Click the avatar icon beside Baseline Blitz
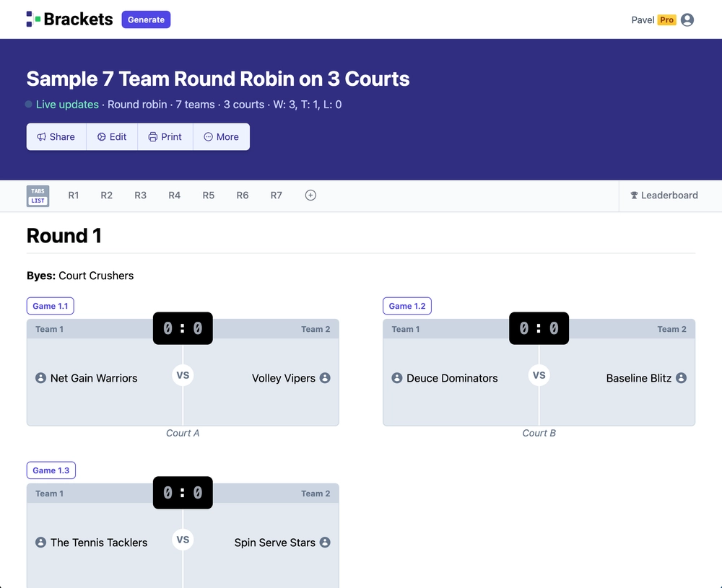This screenshot has width=722, height=588. 681,378
